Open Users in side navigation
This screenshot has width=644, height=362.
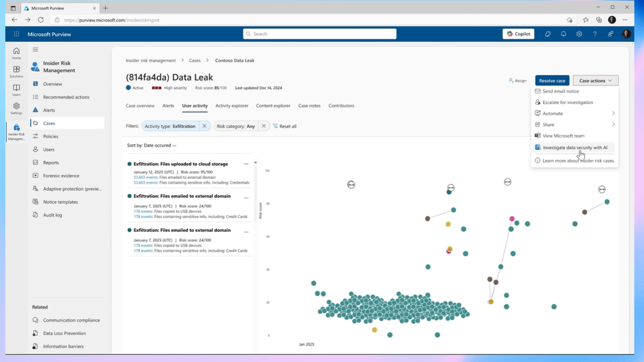click(48, 150)
